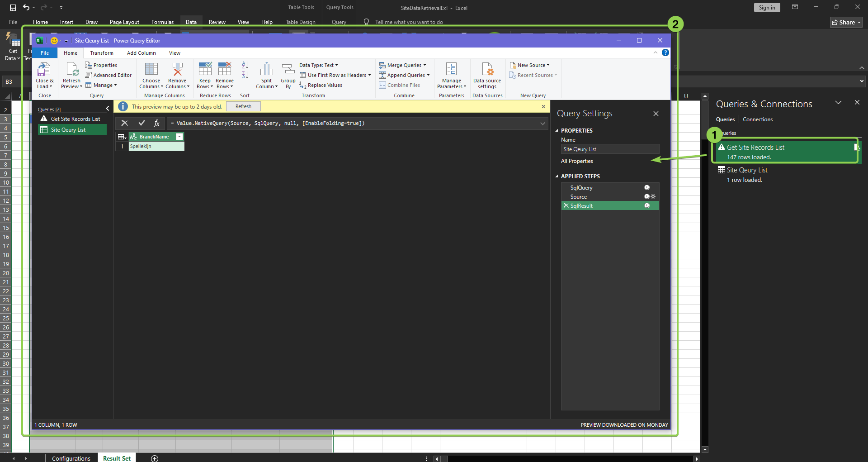Click the Spellekijn cell
The width and height of the screenshot is (868, 462).
click(x=156, y=146)
